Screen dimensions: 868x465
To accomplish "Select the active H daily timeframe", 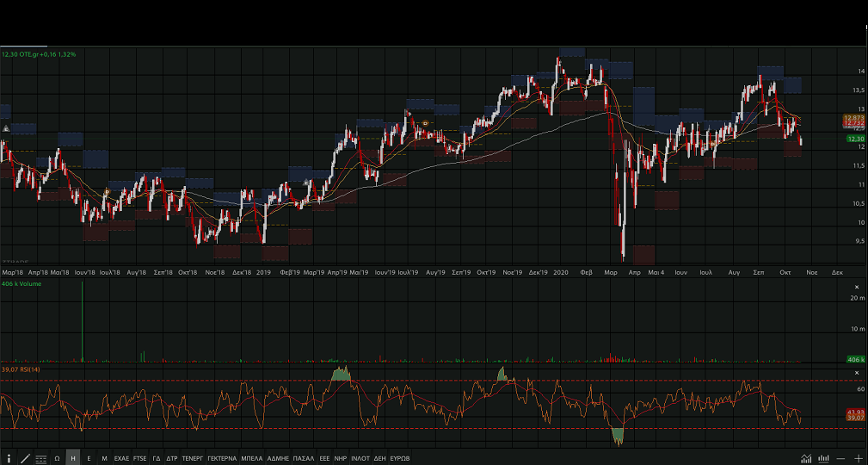I will [73, 458].
